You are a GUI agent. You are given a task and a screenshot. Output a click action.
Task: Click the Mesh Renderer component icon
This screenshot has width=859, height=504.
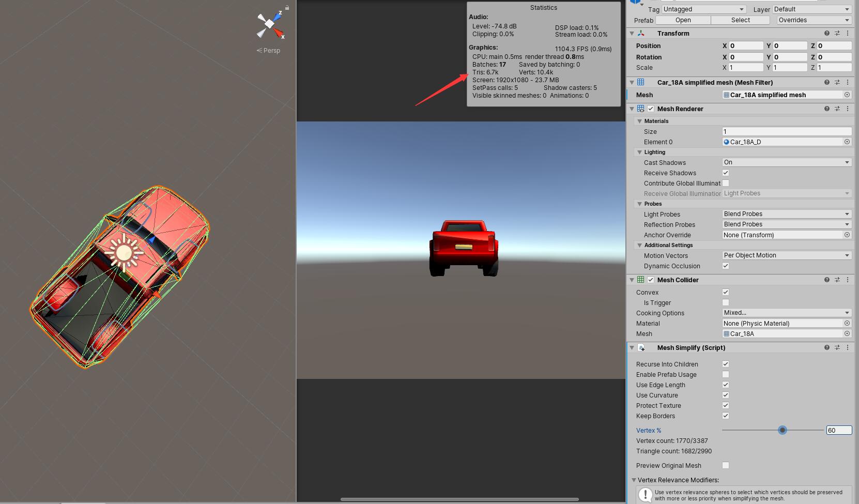641,109
